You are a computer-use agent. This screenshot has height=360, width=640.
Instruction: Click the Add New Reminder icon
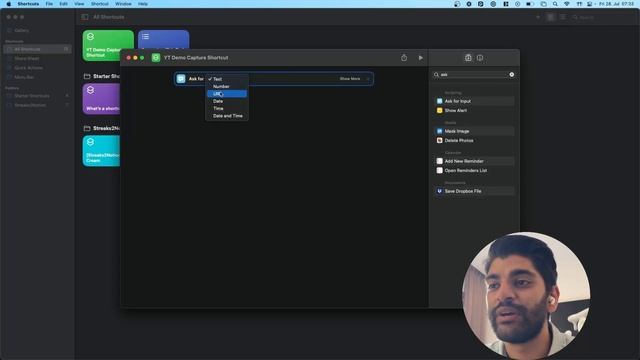[440, 161]
